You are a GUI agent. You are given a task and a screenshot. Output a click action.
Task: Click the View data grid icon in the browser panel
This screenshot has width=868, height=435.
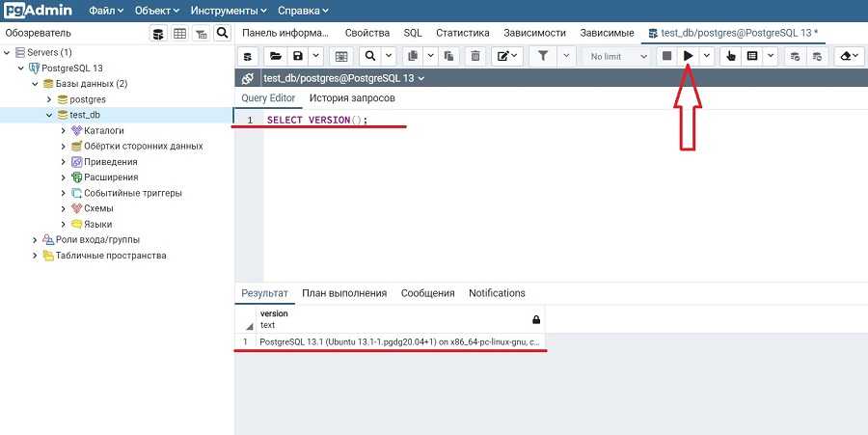pyautogui.click(x=179, y=33)
